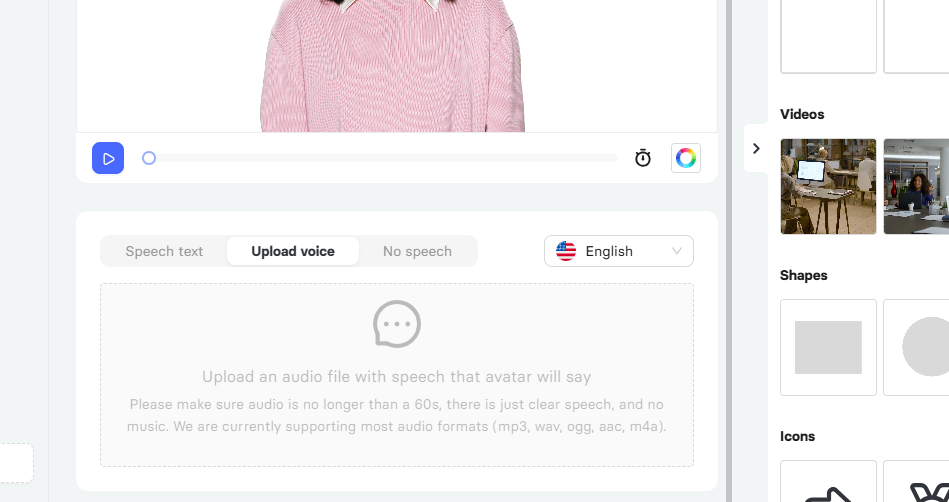Open the color wheel background picker
The width and height of the screenshot is (949, 502).
pyautogui.click(x=686, y=158)
